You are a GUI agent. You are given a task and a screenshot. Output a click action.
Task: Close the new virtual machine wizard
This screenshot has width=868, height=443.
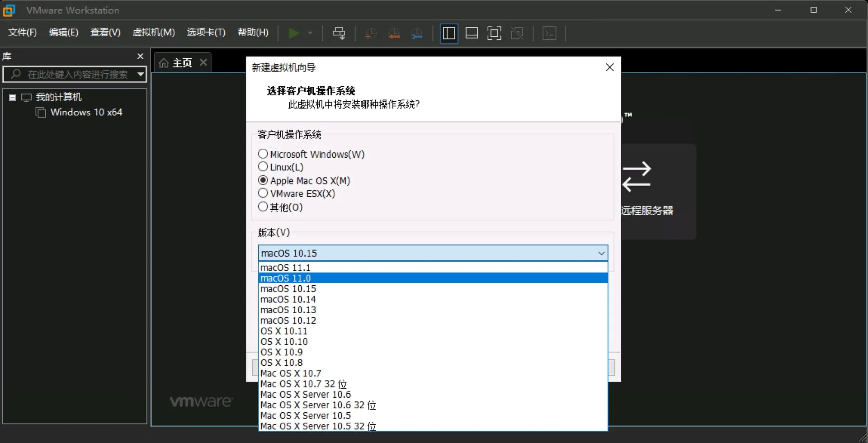click(x=609, y=67)
